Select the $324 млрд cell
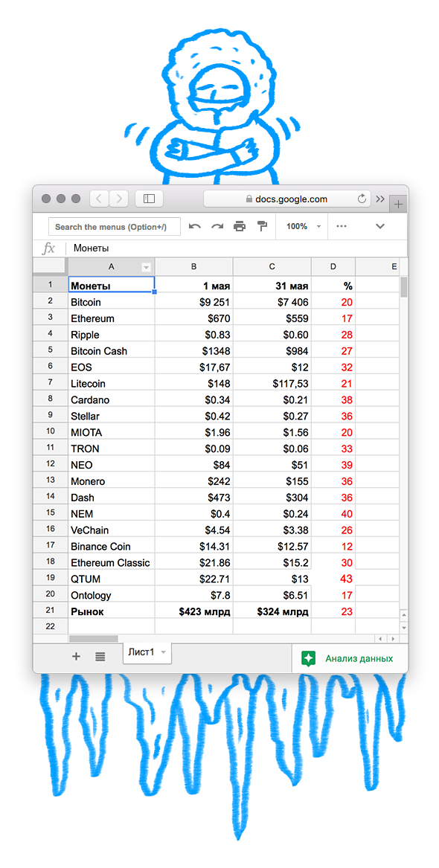Viewport: 439px width, 868px height. [x=272, y=611]
